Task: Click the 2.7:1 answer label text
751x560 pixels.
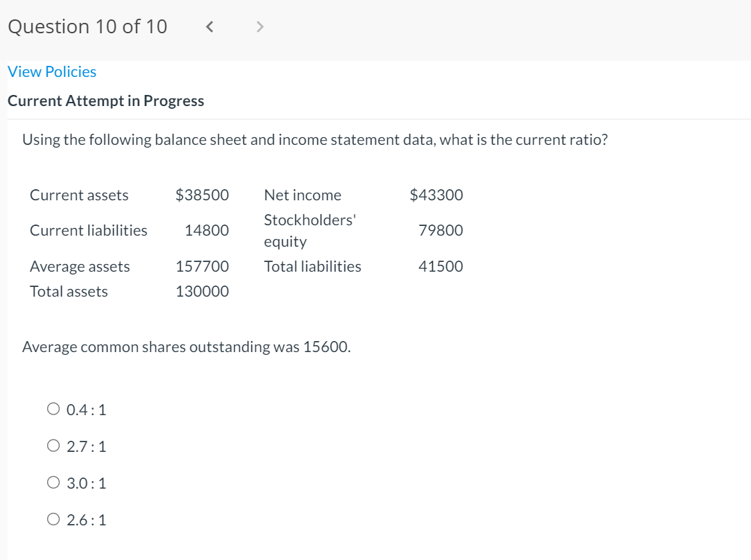Action: coord(86,446)
